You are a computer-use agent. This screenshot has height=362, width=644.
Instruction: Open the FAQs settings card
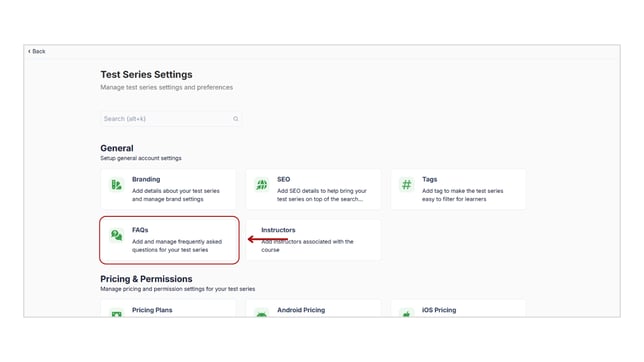169,240
